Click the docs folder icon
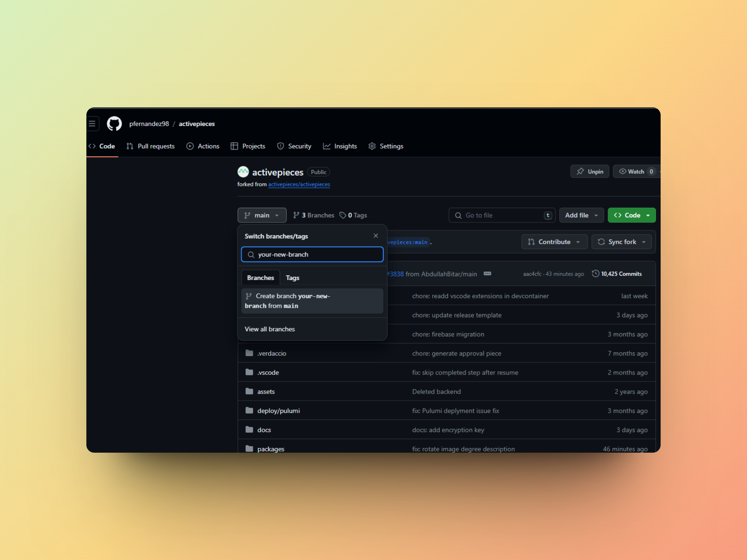The height and width of the screenshot is (560, 747). click(x=249, y=429)
